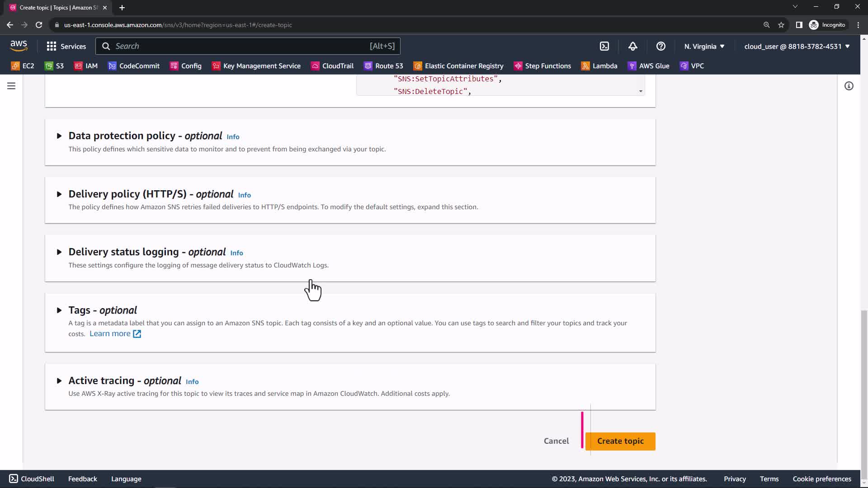This screenshot has height=488, width=868.
Task: Click the Cancel button
Action: [x=556, y=441]
